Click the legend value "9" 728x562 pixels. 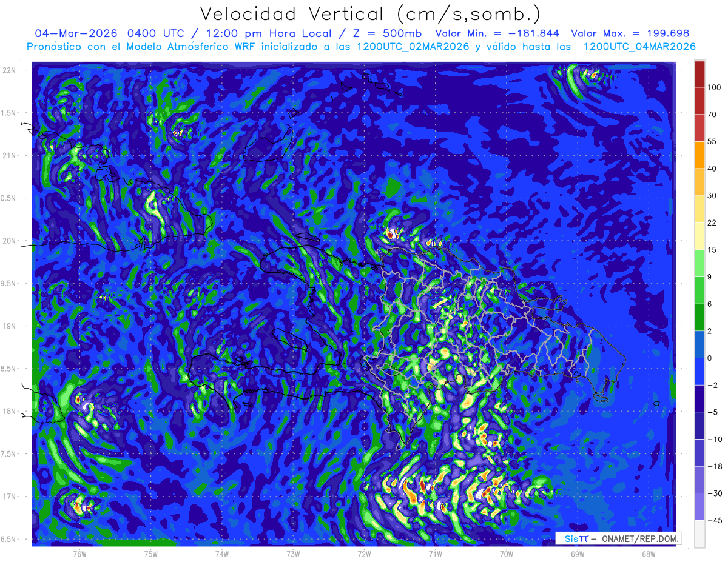click(x=710, y=277)
